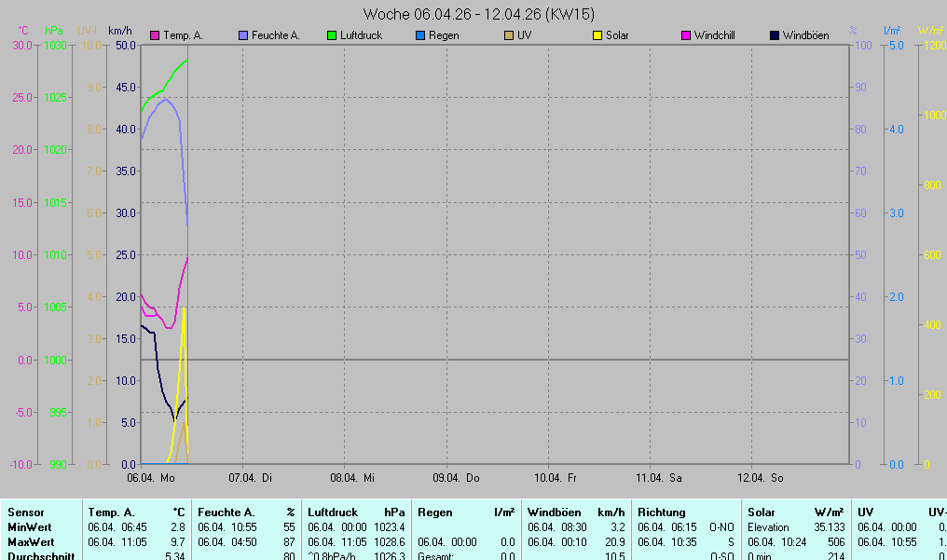Click the MaxWert row label
The height and width of the screenshot is (560, 947).
tap(32, 541)
